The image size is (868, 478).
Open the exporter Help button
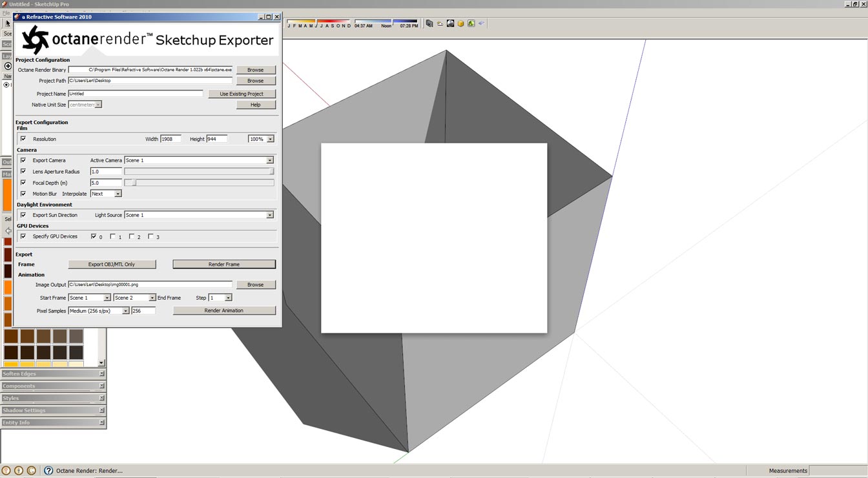(x=256, y=105)
